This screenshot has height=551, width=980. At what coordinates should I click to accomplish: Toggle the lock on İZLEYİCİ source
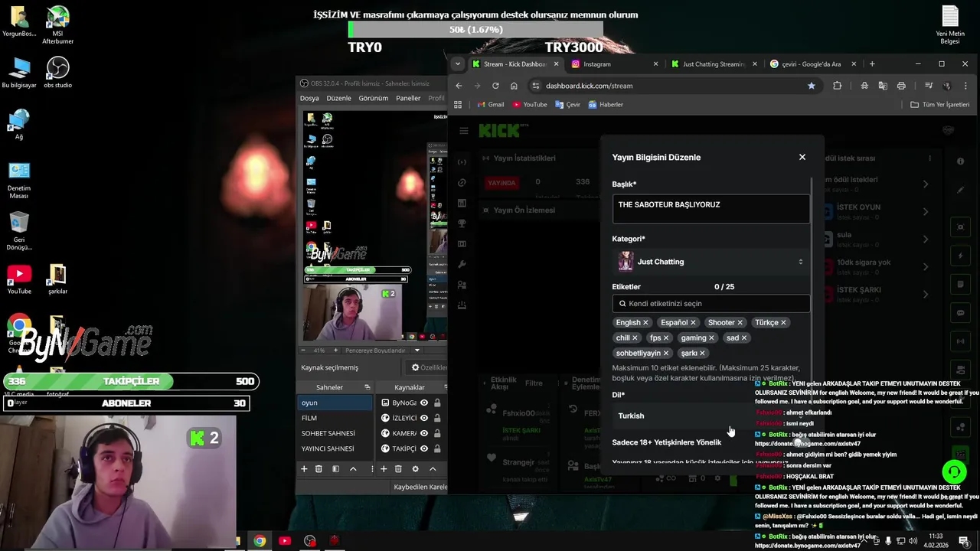coord(437,418)
